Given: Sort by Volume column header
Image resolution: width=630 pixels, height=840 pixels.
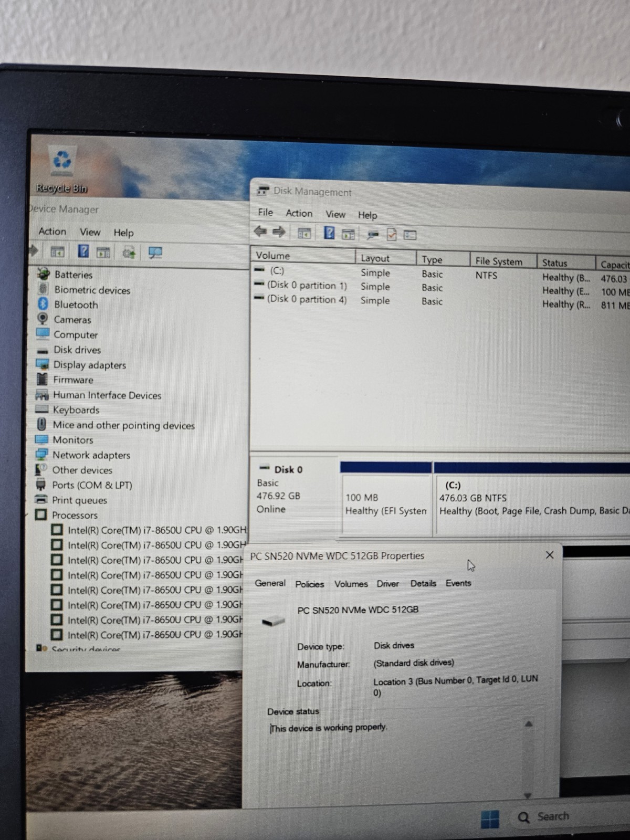Looking at the screenshot, I should click(303, 256).
